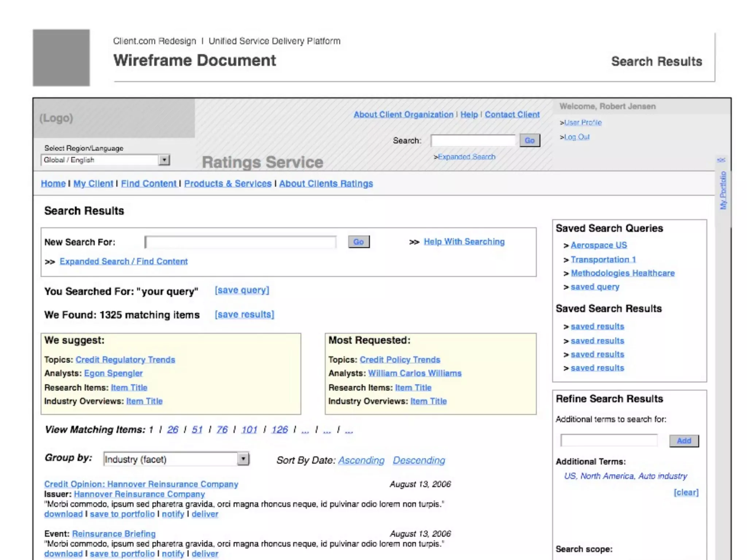
Task: Click the [save query] link
Action: [x=242, y=290]
